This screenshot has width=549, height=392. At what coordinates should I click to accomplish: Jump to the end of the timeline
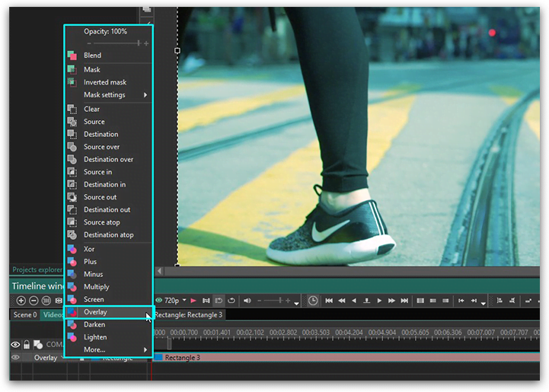pos(404,301)
